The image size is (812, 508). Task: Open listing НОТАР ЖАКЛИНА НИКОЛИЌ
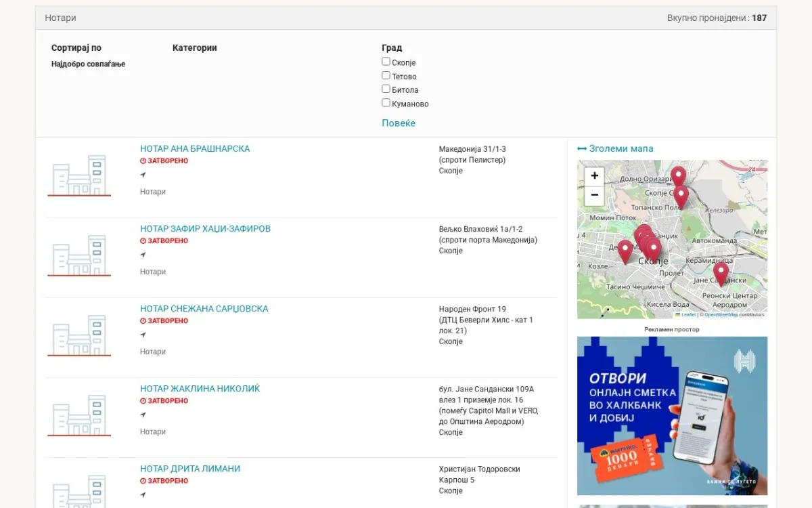pos(200,389)
